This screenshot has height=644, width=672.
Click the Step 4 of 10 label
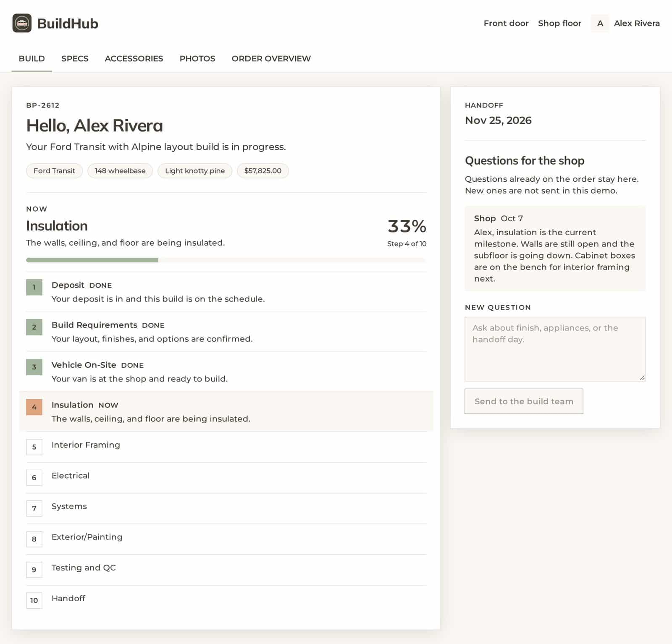pyautogui.click(x=407, y=243)
